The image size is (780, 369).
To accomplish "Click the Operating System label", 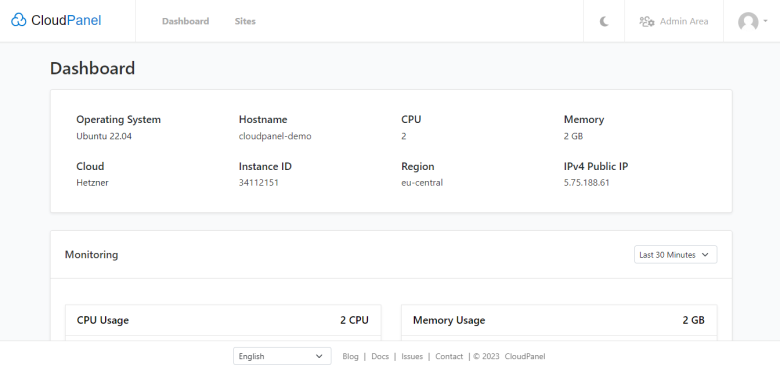I will coord(118,119).
